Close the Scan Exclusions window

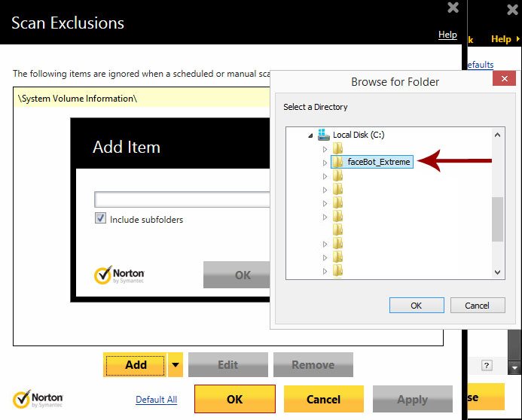click(x=453, y=8)
